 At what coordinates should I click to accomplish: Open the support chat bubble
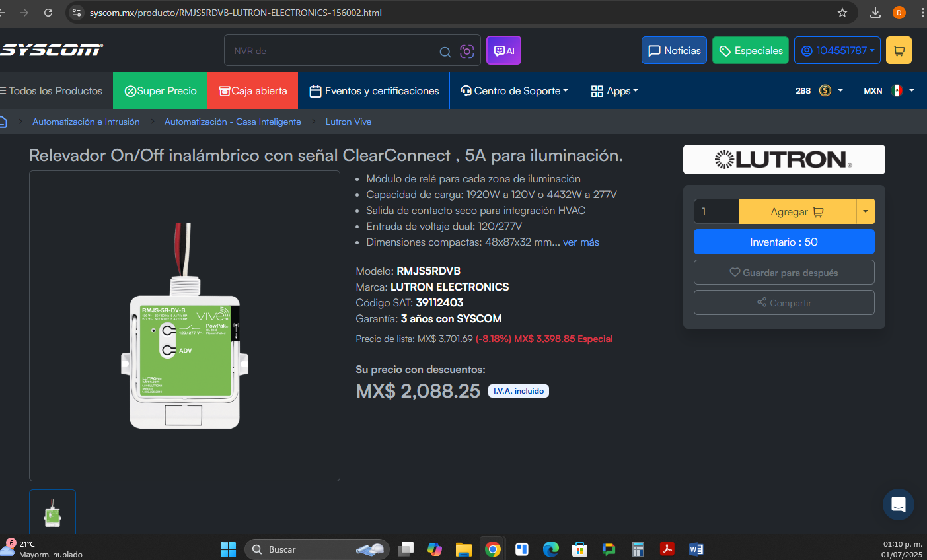pos(899,505)
